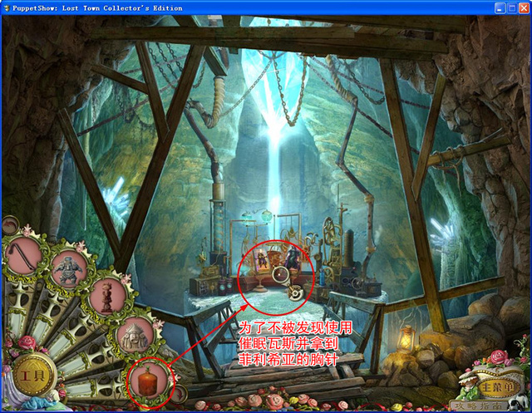
Task: Examine the crystal cluster on the left wall
Action: (116, 197)
